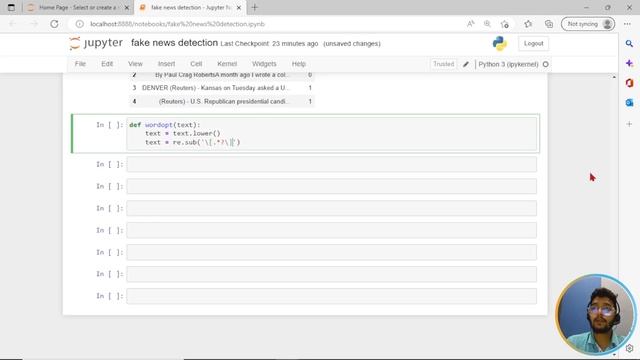This screenshot has width=640, height=360.
Task: Click the Not syncing profile button
Action: (x=588, y=24)
